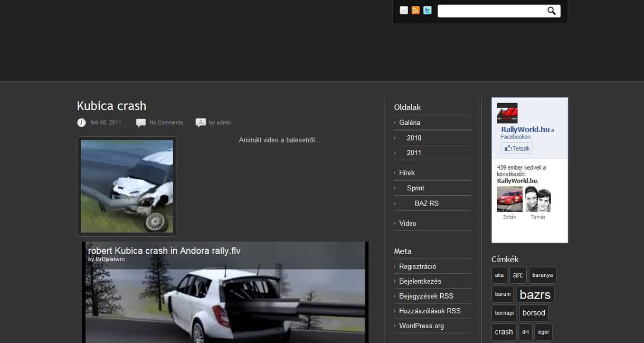Screen dimensions: 644x343
Task: Open the crashed car thumbnail image
Action: (x=127, y=186)
